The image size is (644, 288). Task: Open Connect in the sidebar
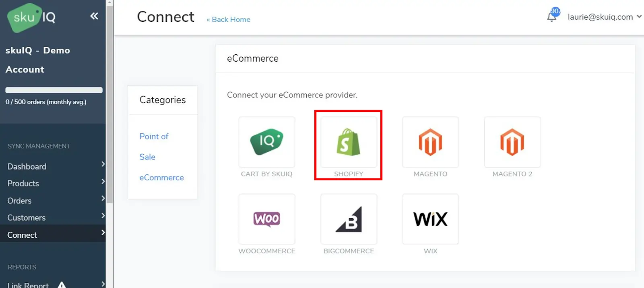pyautogui.click(x=22, y=235)
